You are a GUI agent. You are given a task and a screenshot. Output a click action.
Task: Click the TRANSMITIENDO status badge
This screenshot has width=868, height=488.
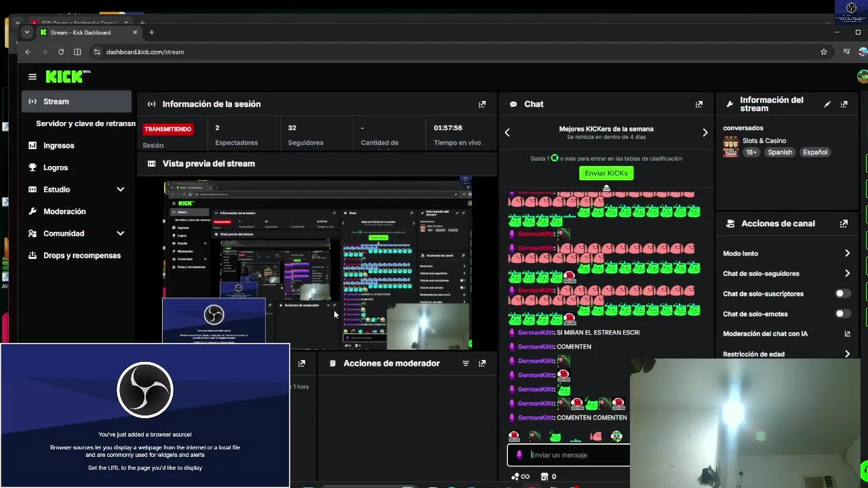click(167, 129)
